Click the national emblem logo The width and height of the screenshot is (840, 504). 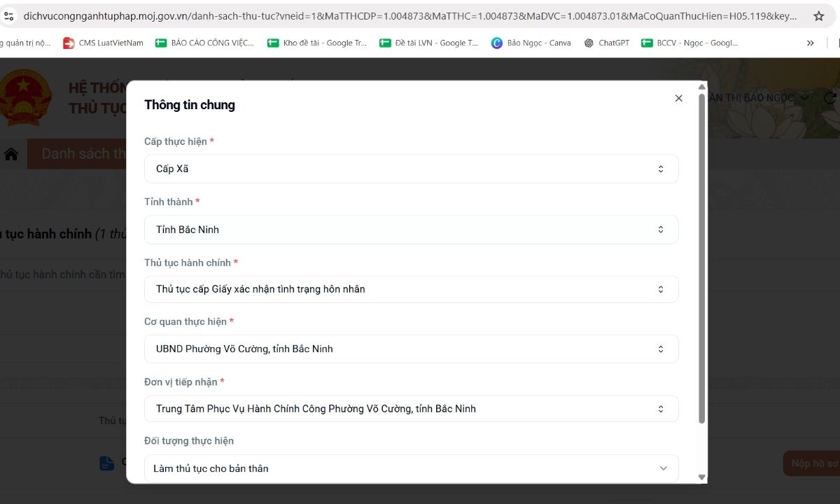[x=24, y=97]
